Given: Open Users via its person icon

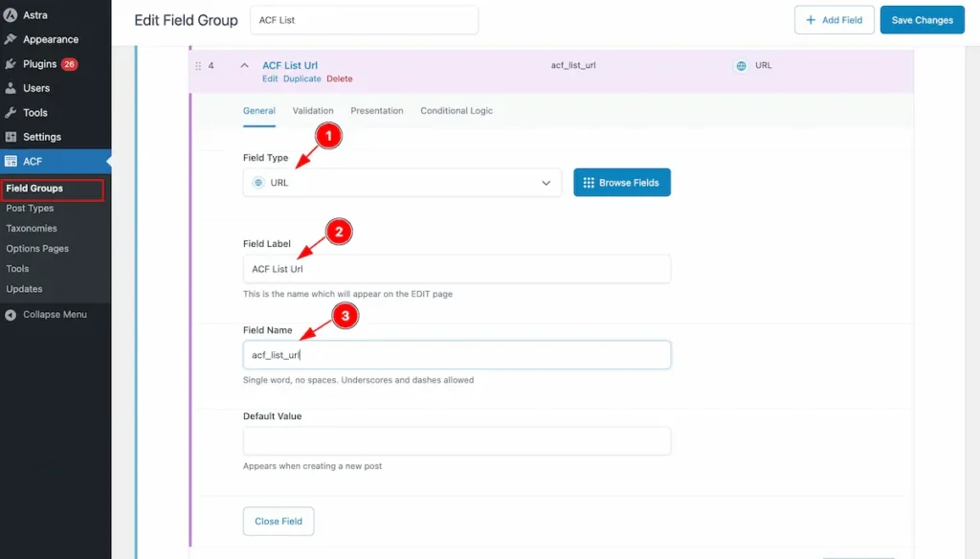Looking at the screenshot, I should (10, 88).
